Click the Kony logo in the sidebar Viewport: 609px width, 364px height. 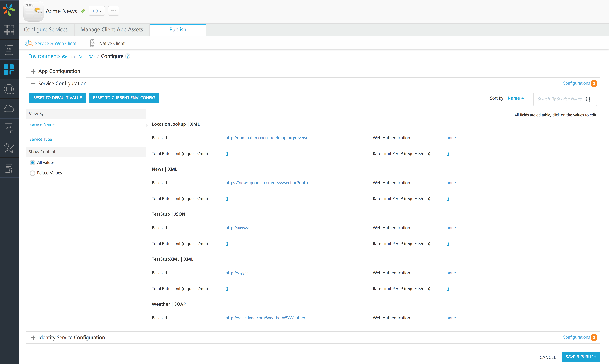[9, 10]
